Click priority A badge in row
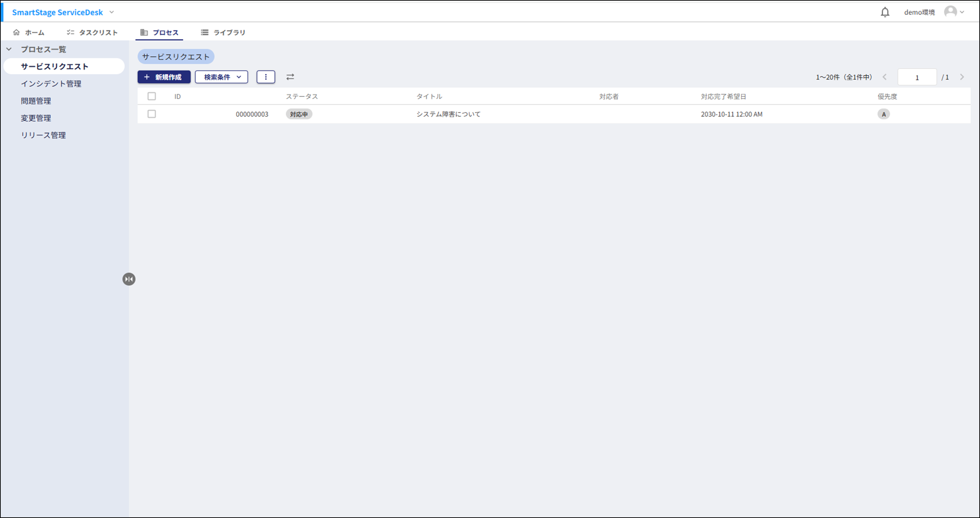This screenshot has width=980, height=518. click(883, 114)
